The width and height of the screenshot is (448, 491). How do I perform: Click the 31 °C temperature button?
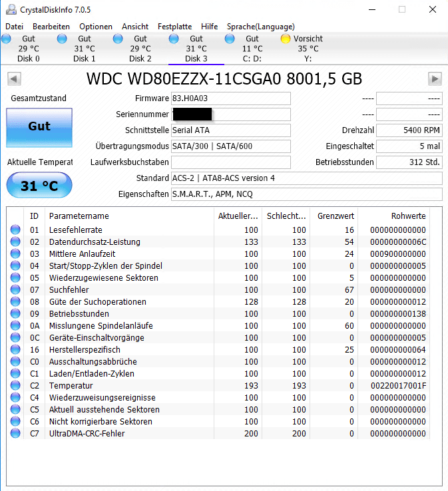tap(39, 185)
